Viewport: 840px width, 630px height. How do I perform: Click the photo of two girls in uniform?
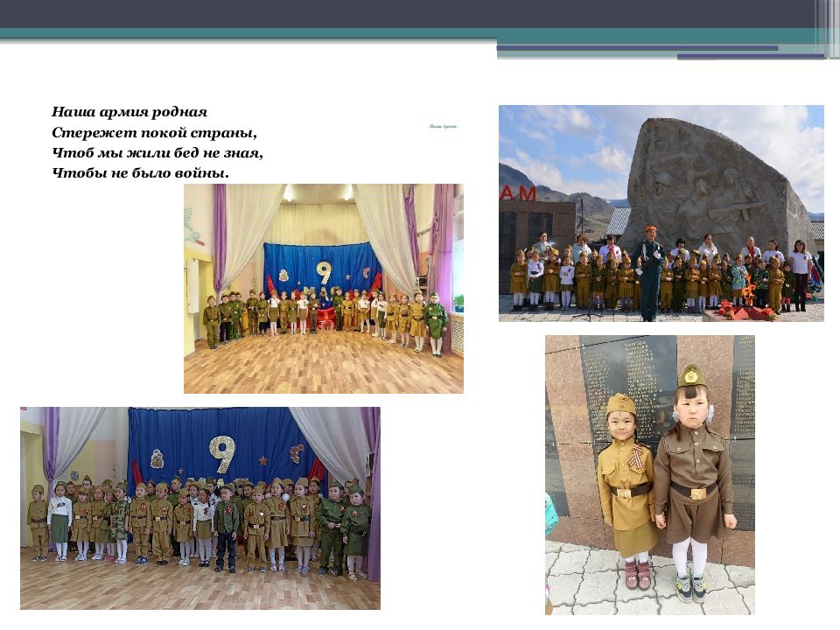(649, 474)
